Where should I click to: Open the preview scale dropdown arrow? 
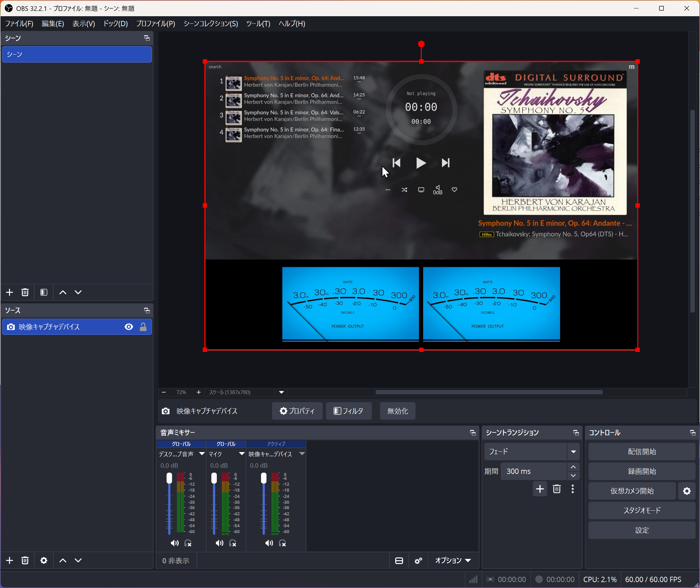coord(281,392)
